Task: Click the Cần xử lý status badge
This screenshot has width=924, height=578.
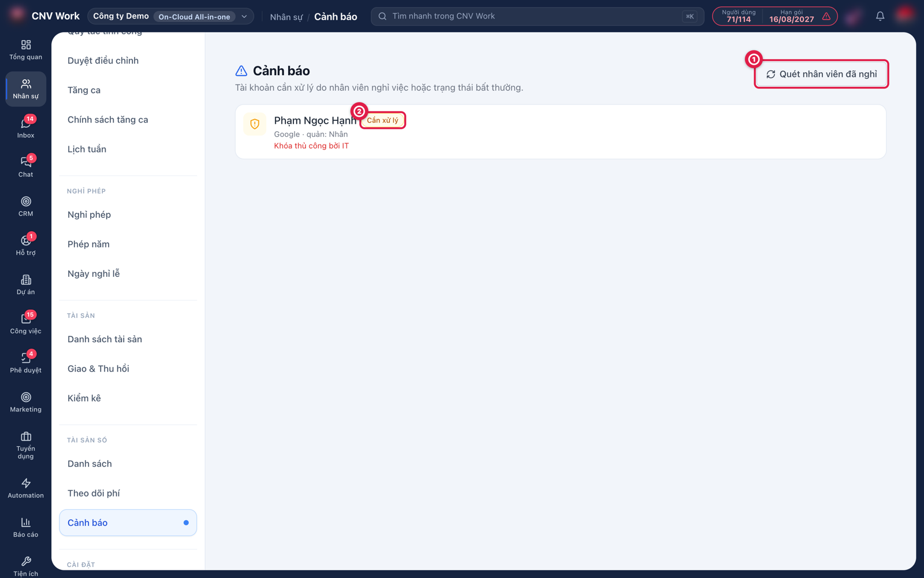Action: [x=383, y=120]
